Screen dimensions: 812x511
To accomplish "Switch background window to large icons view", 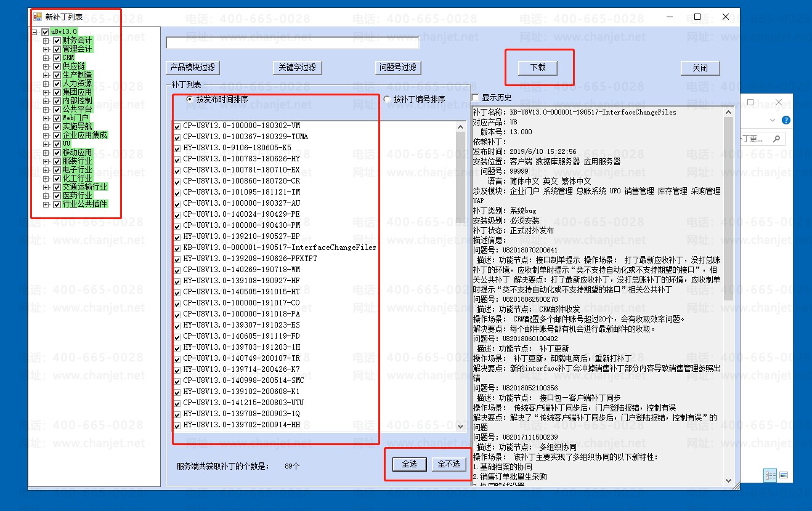I will tap(783, 475).
